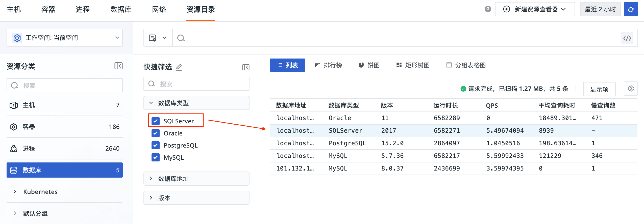The width and height of the screenshot is (644, 224).
Task: Click the 快捷筛选 search box
Action: pyautogui.click(x=196, y=84)
